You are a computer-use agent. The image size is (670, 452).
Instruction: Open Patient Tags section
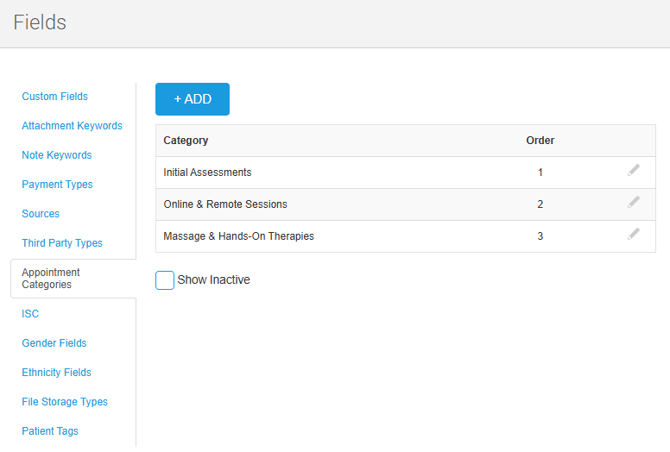(x=50, y=431)
